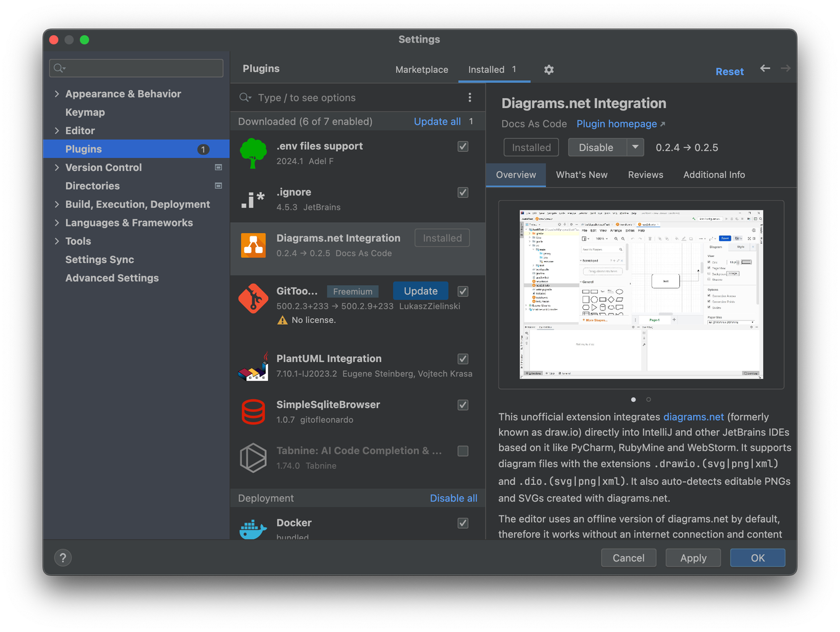Click the Freemium tag on GitToolBox
The image size is (840, 632).
click(353, 291)
